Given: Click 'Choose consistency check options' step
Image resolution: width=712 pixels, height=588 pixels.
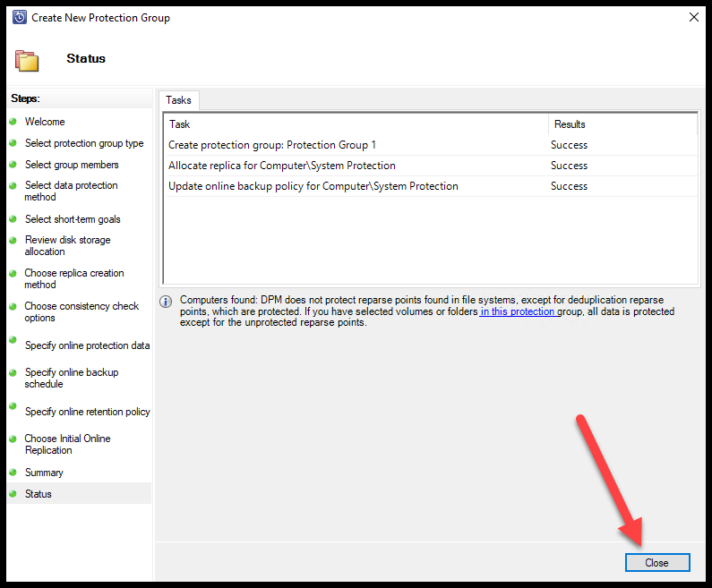Looking at the screenshot, I should coord(81,311).
